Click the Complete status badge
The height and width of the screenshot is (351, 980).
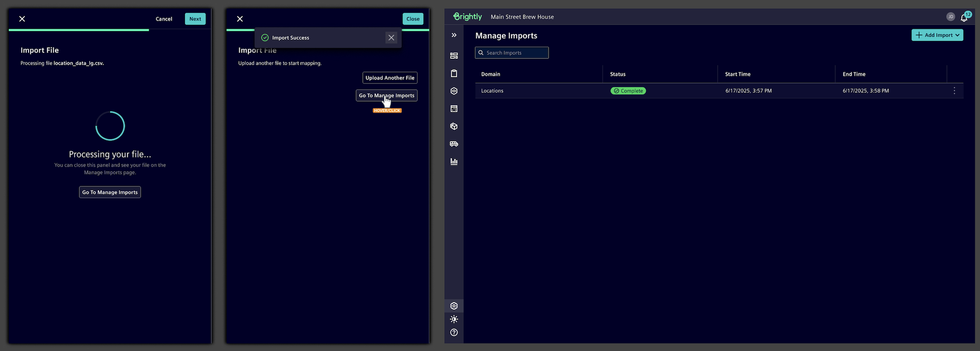(628, 91)
